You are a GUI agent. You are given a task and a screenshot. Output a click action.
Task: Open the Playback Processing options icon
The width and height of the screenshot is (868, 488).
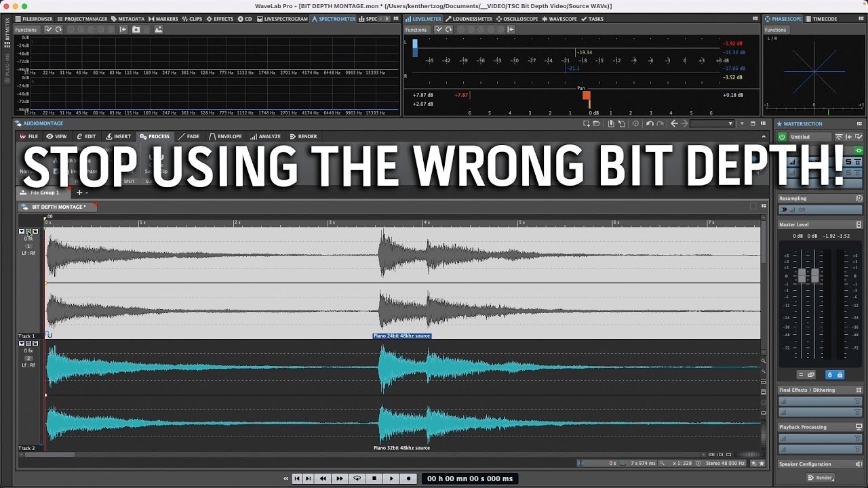pos(859,427)
